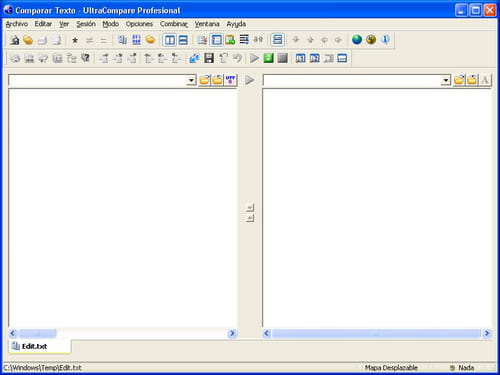Click the gray left arrow navigation icon
The image size is (500, 375).
324,40
